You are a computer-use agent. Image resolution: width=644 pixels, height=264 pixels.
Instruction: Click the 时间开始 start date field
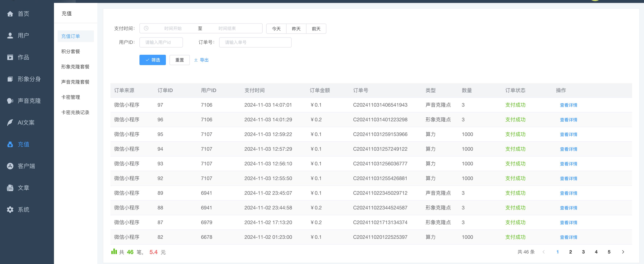pyautogui.click(x=173, y=28)
